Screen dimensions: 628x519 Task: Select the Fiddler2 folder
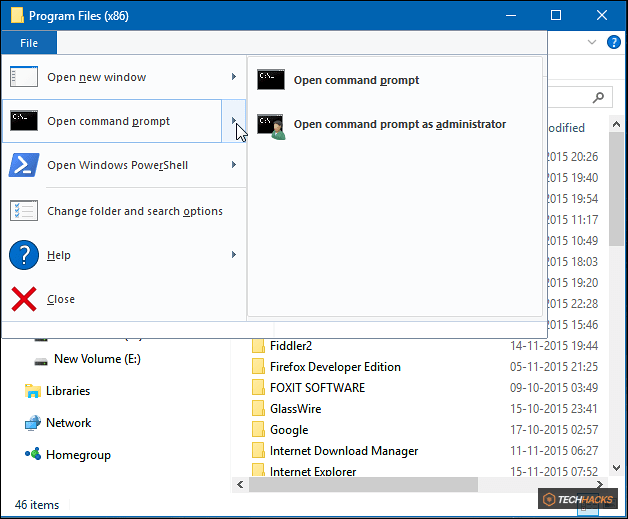(291, 346)
